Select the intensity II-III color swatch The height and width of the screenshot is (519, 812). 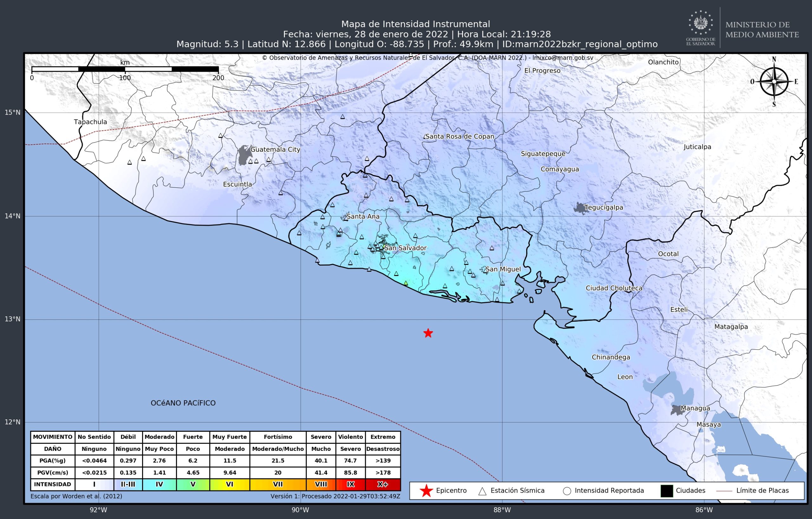coord(128,484)
